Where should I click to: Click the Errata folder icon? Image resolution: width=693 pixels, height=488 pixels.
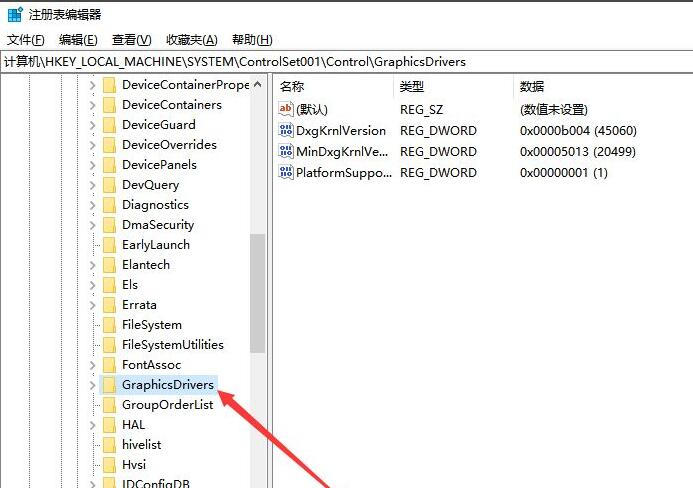[x=109, y=305]
